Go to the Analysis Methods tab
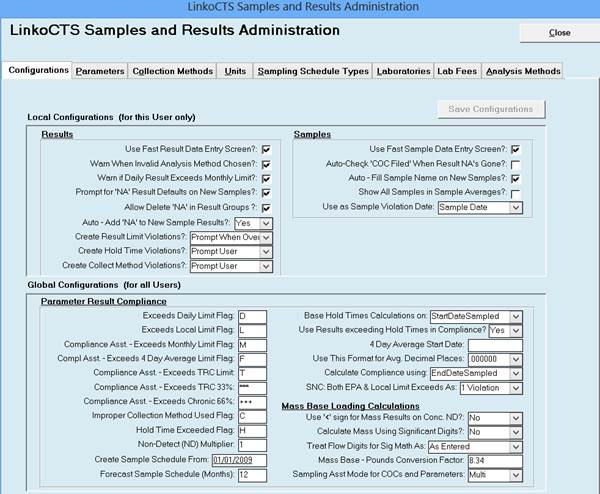 522,71
